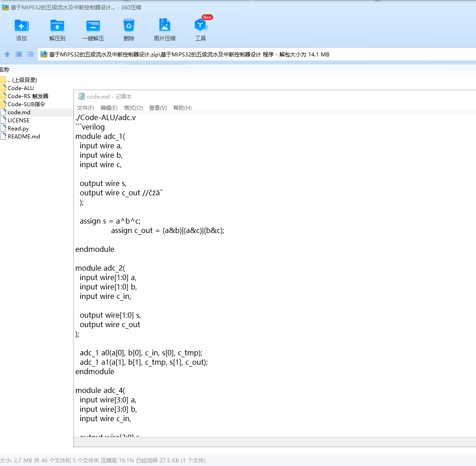This screenshot has height=466, width=476.
Task: Switch to list view mode
Action: click(30, 54)
